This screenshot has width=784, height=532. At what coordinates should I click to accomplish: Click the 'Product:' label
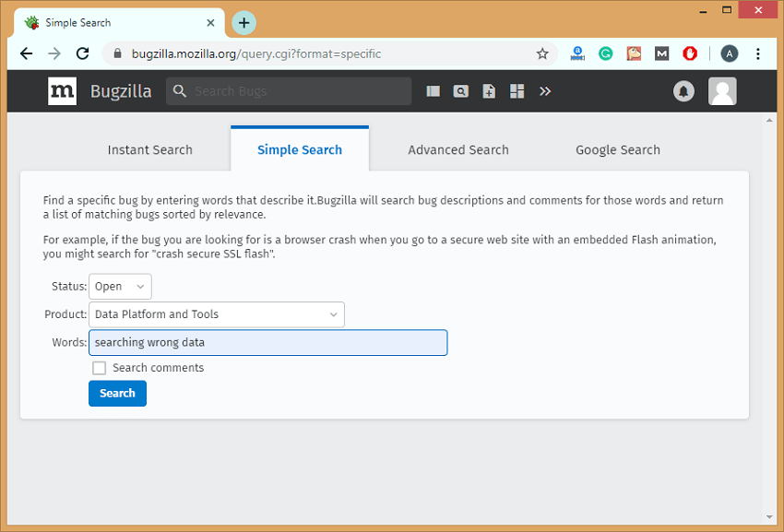(65, 314)
